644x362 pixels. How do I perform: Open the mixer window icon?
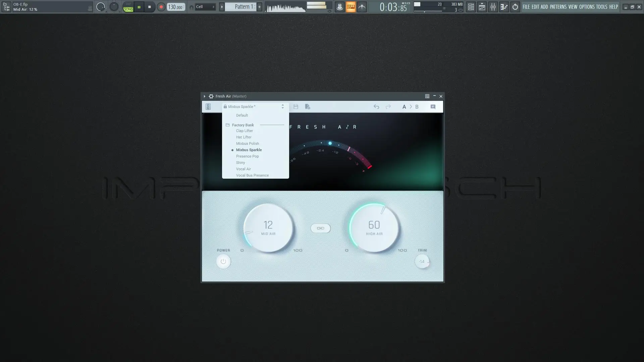[493, 7]
